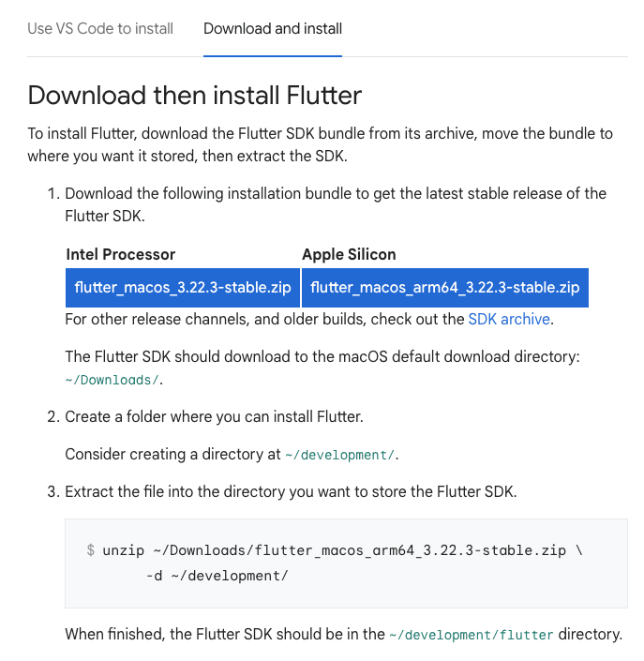Viewport: 644px width, 661px height.
Task: Click the ~/development/flutter inline code path
Action: click(x=472, y=635)
